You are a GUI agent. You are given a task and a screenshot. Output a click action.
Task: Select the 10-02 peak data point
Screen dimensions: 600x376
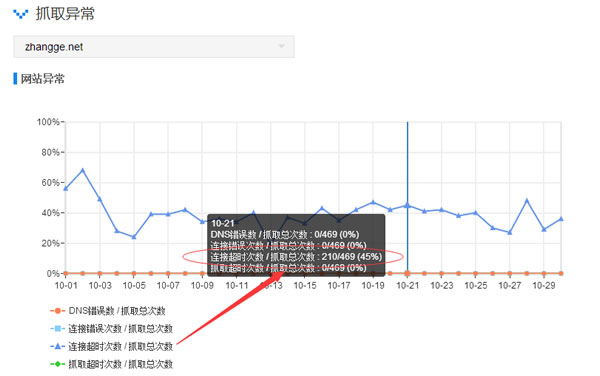coord(83,170)
